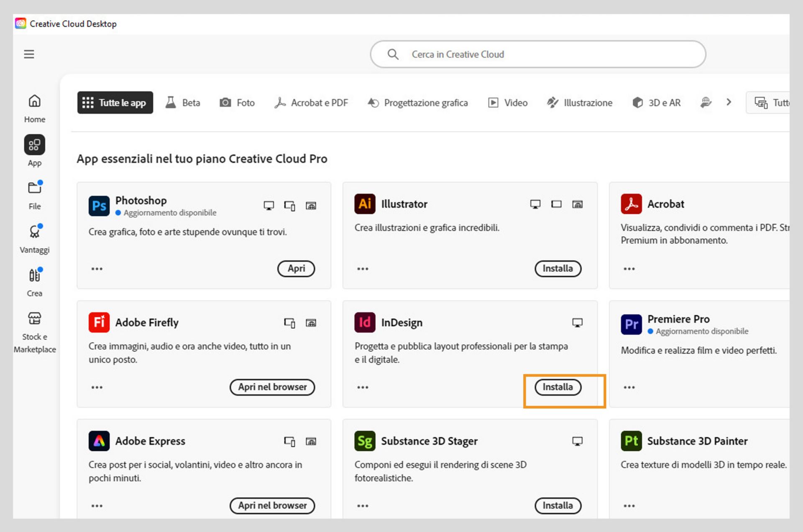Open more options for Illustrator
This screenshot has width=803, height=532.
click(363, 269)
